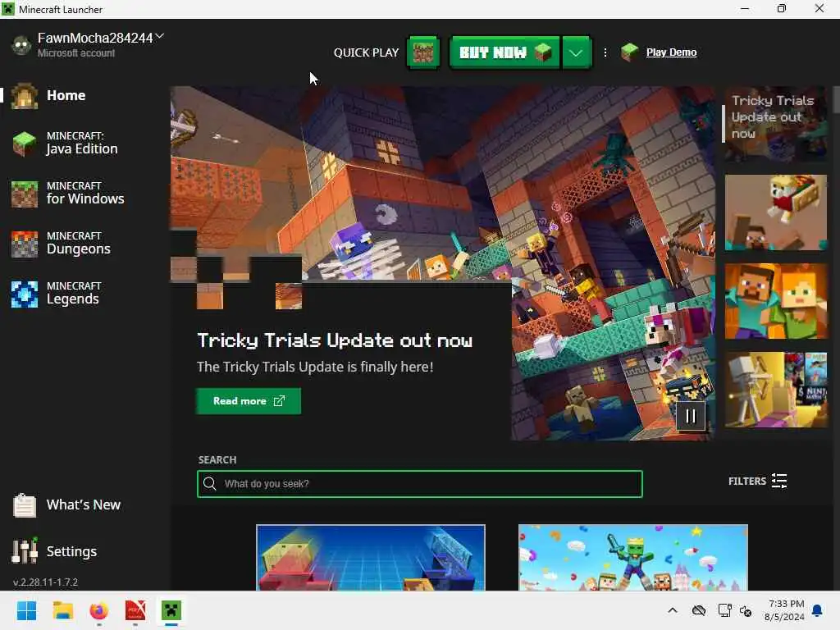Click the Minecraft for Windows dirt block icon
Screen dimensions: 840x630
click(25, 194)
